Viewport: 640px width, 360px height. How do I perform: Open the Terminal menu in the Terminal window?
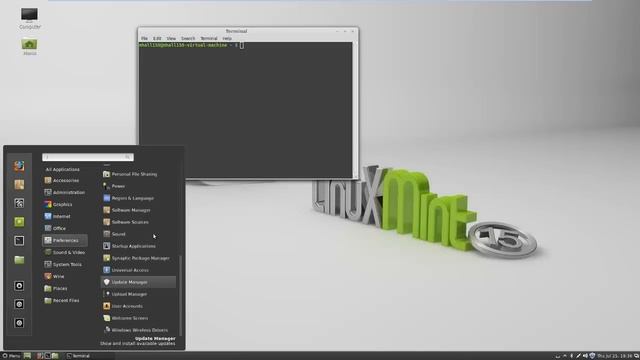[209, 38]
